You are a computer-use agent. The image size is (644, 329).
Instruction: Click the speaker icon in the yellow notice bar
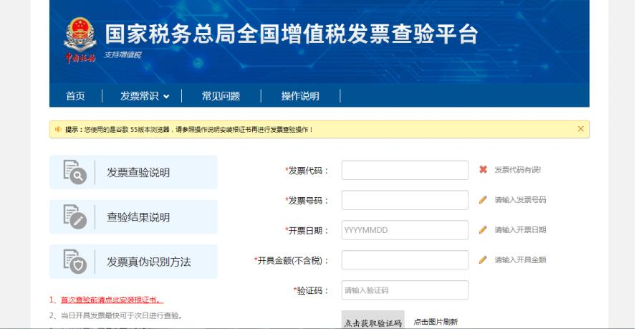pos(57,129)
